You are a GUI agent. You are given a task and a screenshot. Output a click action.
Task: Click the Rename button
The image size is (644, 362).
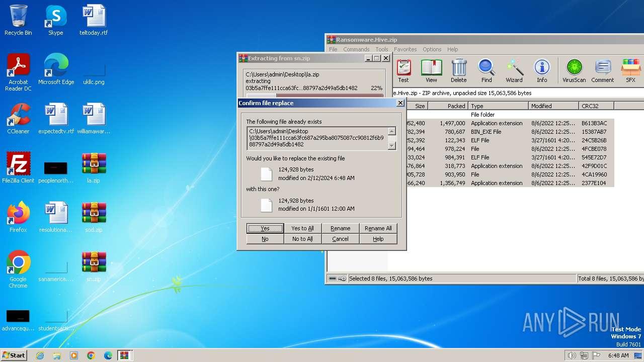(x=340, y=228)
